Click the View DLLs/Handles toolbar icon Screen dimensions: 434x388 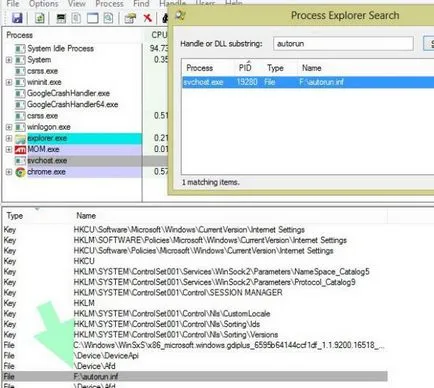click(x=108, y=18)
